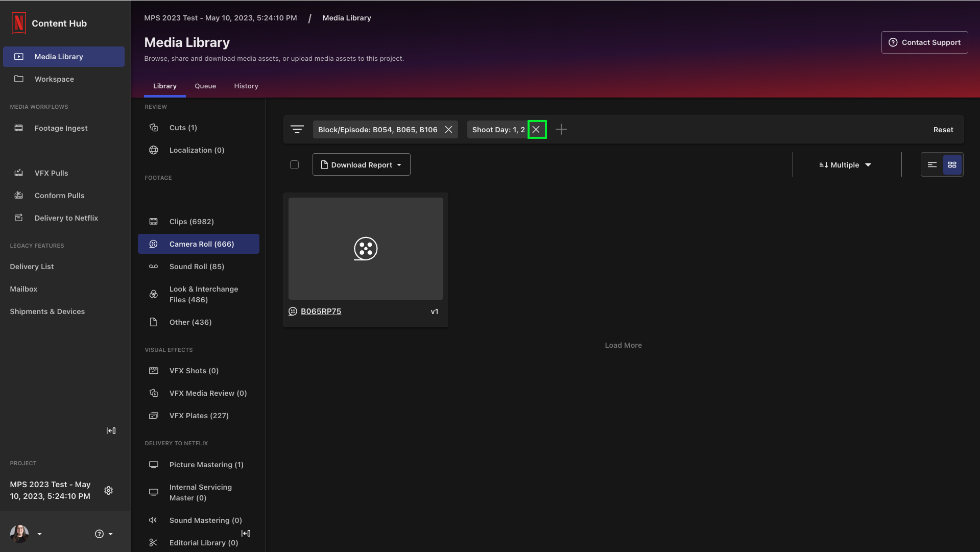The width and height of the screenshot is (980, 552).
Task: Reset all filters
Action: pyautogui.click(x=943, y=130)
